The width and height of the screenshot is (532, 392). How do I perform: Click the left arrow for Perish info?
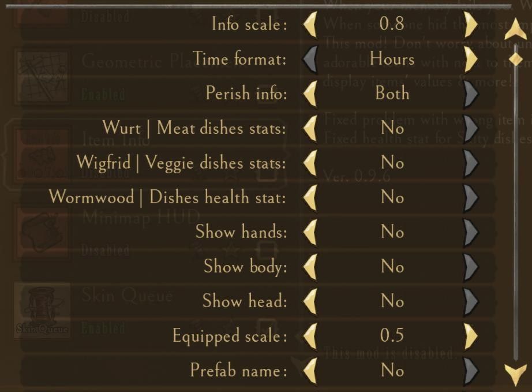(x=310, y=94)
